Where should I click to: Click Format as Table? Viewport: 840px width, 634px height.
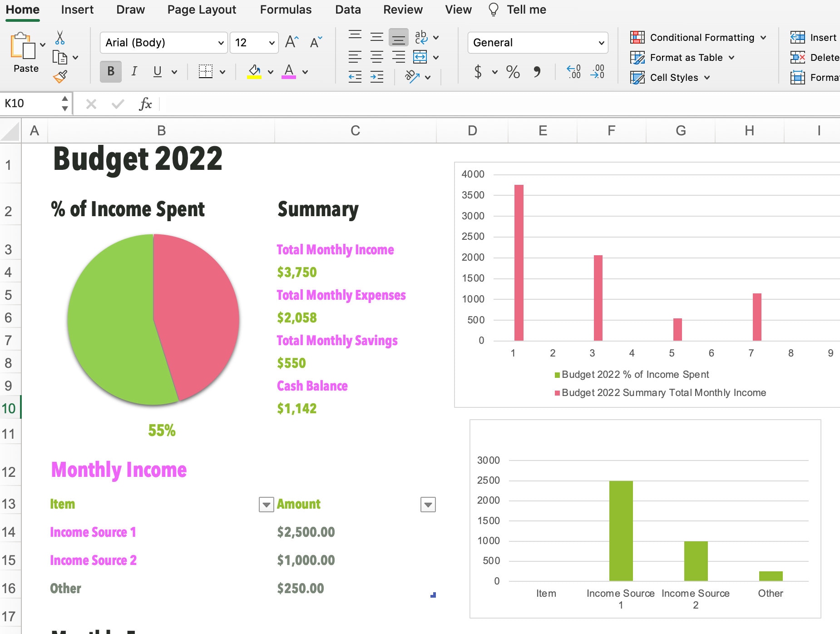[x=686, y=58]
